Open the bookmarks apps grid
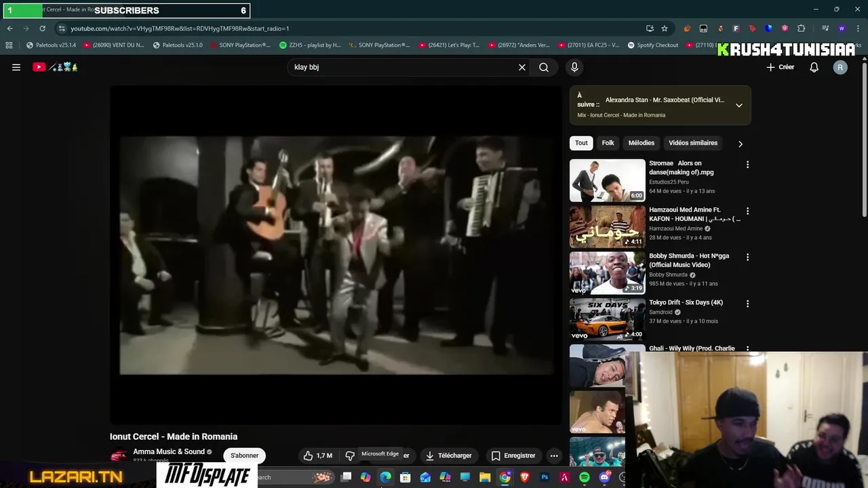This screenshot has height=488, width=868. coord(9,45)
